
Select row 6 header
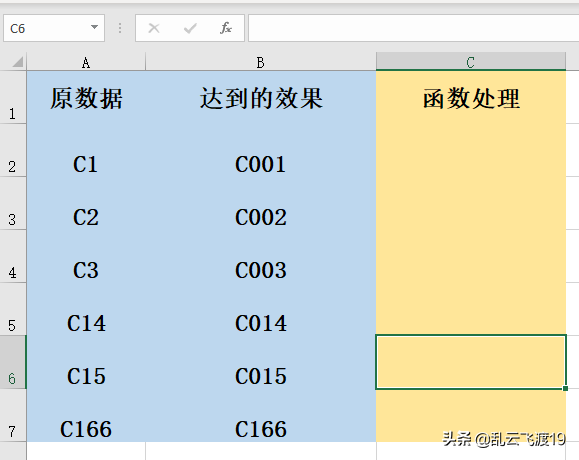point(13,362)
